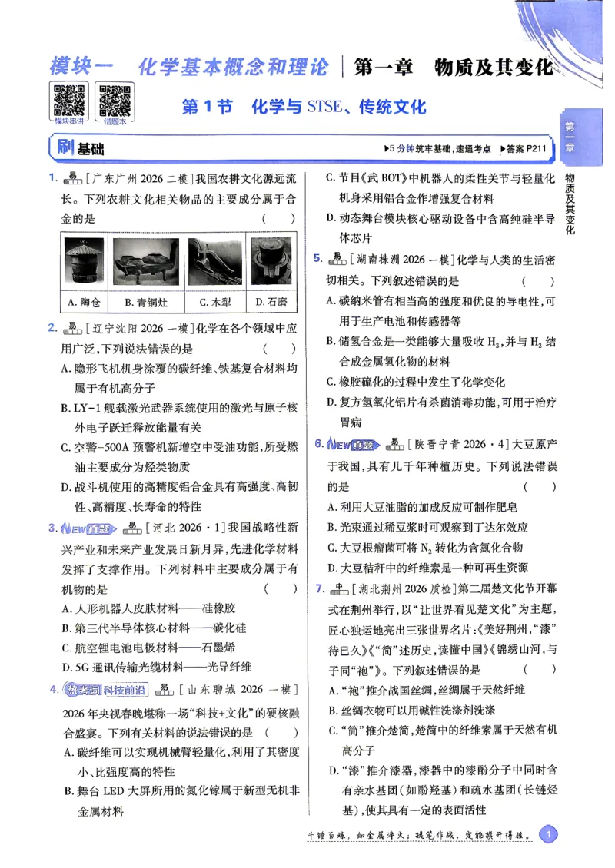The width and height of the screenshot is (615, 868).
Task: Click the difficulty icon before 湖北荆州 2026
Action: coord(339,589)
